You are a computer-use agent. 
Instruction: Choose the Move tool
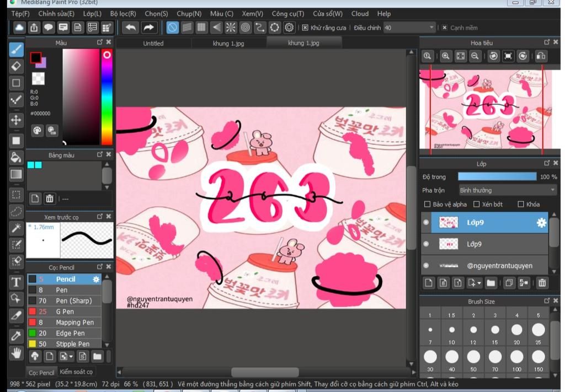click(x=16, y=120)
